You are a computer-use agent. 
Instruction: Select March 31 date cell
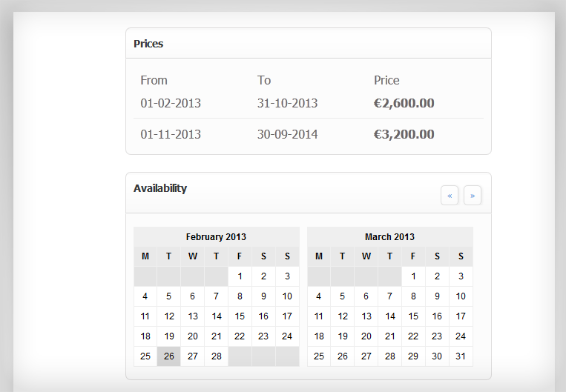pos(461,356)
